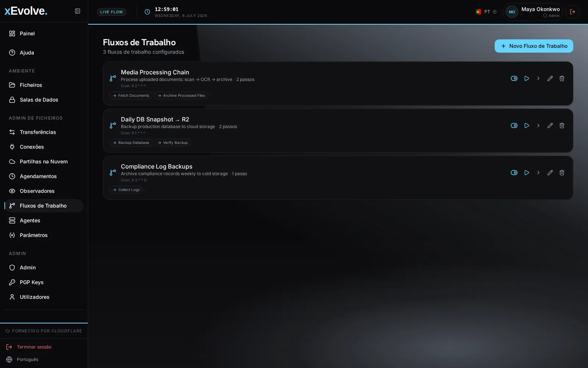Toggle enabled state of Daily DB Snapshot
588x368 pixels.
pyautogui.click(x=514, y=125)
